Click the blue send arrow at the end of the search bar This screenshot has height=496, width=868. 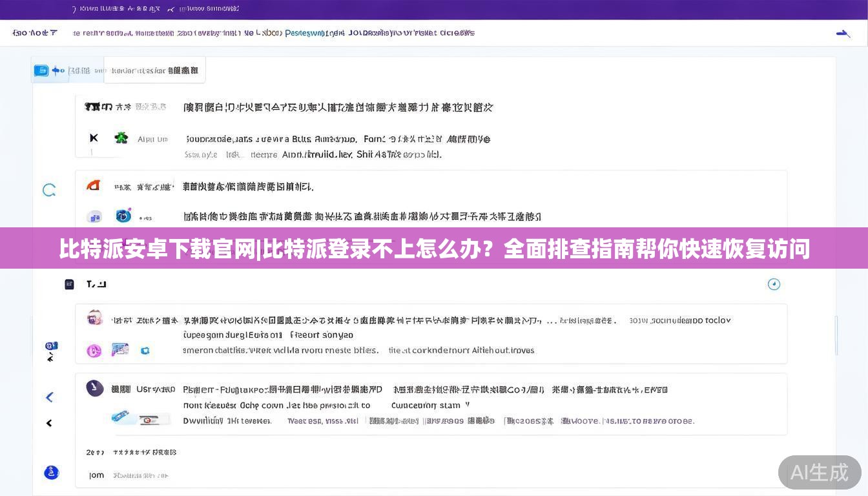(x=843, y=33)
